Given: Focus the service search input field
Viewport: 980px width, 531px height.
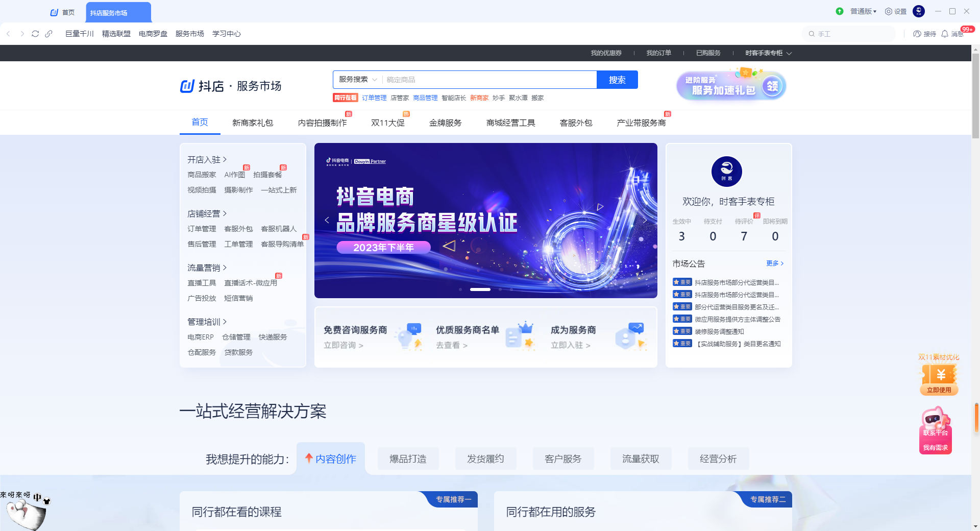Looking at the screenshot, I should 489,80.
